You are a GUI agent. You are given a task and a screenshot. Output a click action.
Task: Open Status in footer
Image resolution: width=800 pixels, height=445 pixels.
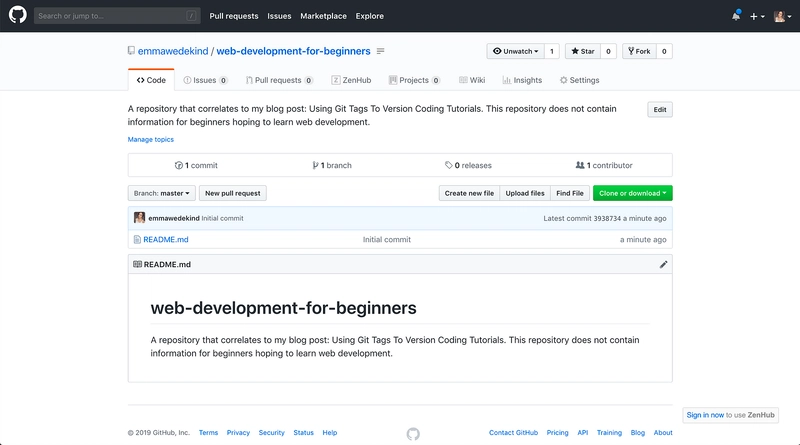click(x=304, y=433)
